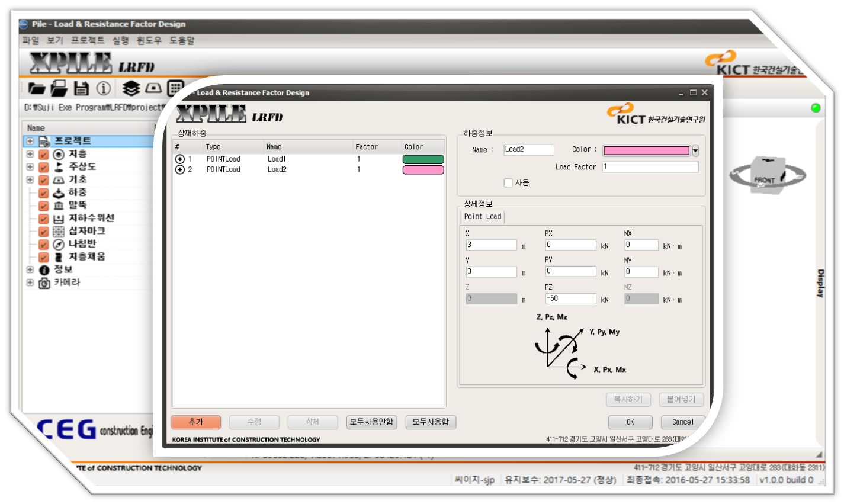
Task: Open the 프로젝트 menu
Action: pyautogui.click(x=88, y=40)
